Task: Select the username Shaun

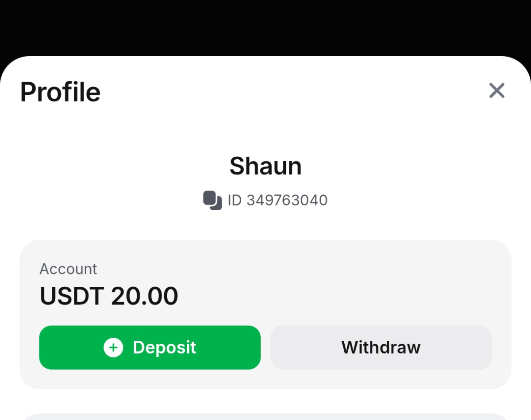Action: click(265, 166)
